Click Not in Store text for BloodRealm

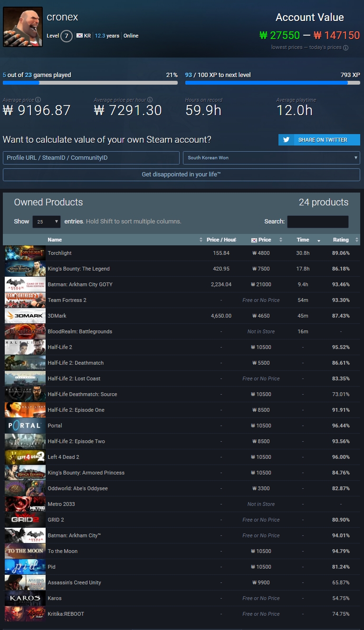261,331
